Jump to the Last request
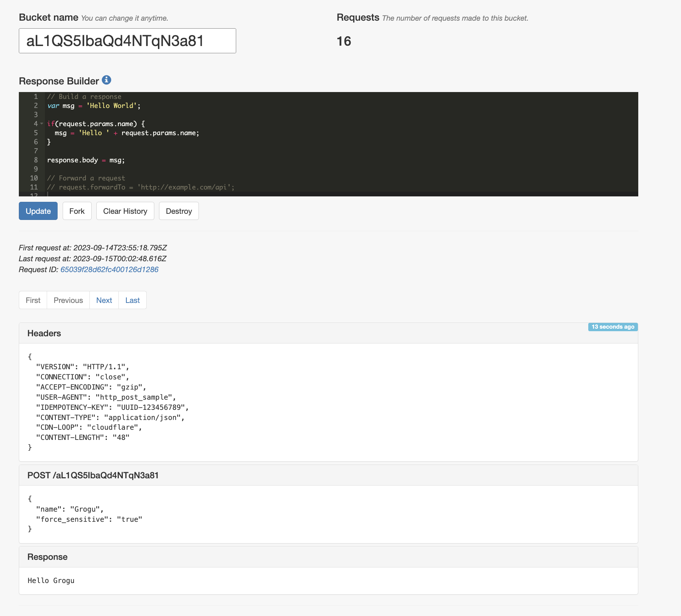The width and height of the screenshot is (681, 616). pyautogui.click(x=132, y=300)
